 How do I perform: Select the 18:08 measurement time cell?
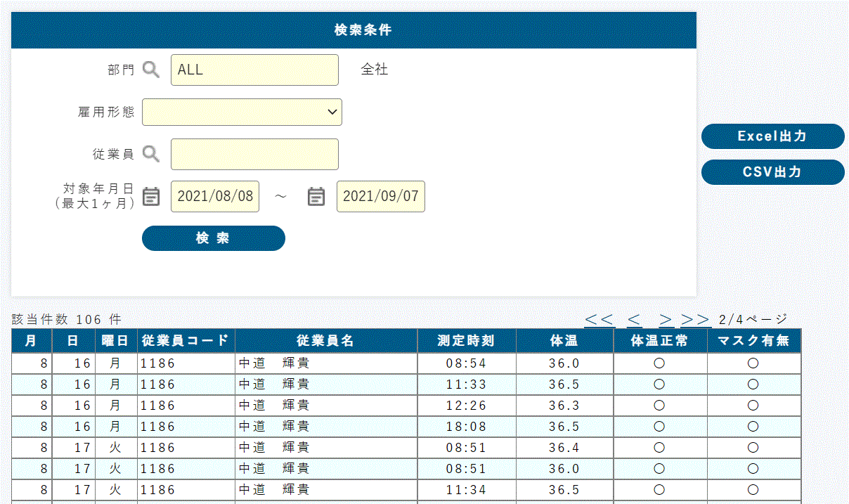[x=467, y=427]
